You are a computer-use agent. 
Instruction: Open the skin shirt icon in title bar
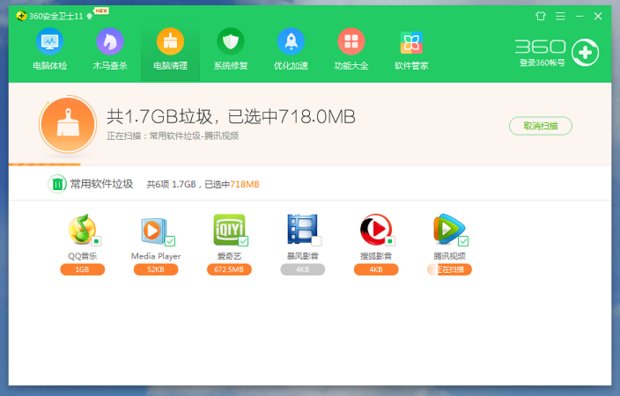tap(541, 16)
